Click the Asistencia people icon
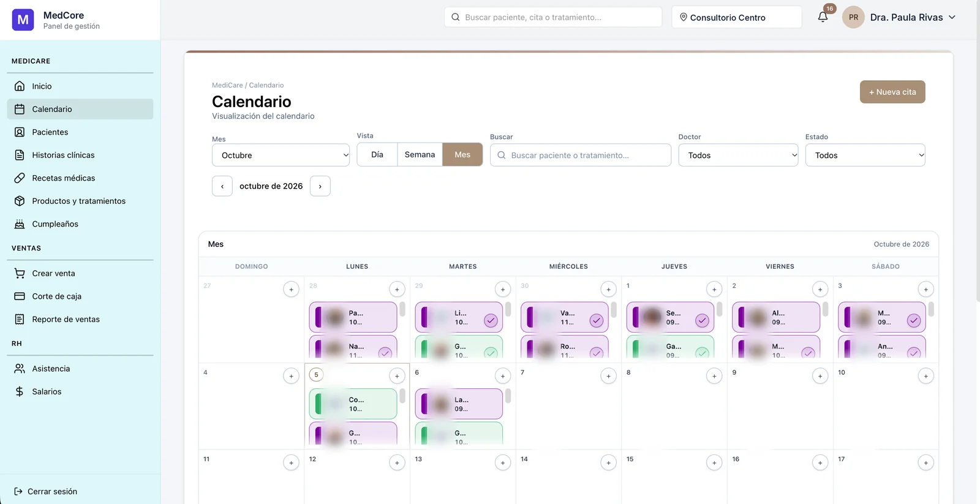980x504 pixels. coord(20,369)
